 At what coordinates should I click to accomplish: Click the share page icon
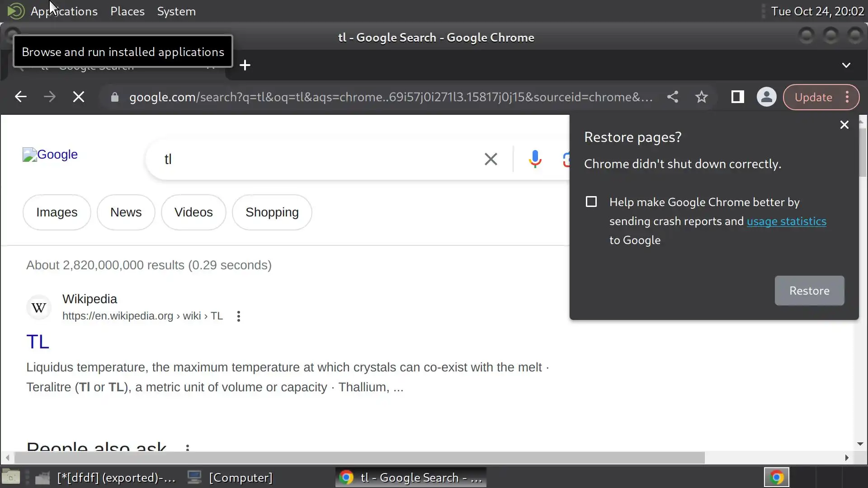(x=673, y=97)
